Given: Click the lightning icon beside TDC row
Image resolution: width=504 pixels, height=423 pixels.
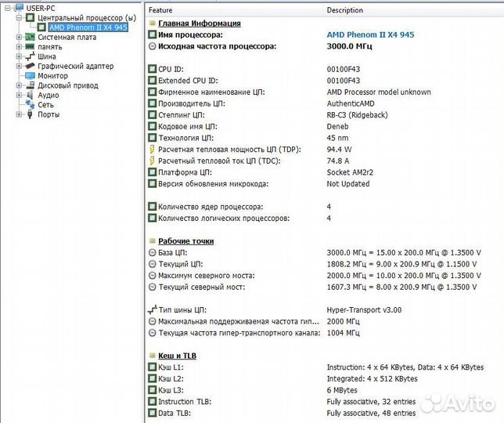Looking at the screenshot, I should tap(153, 161).
